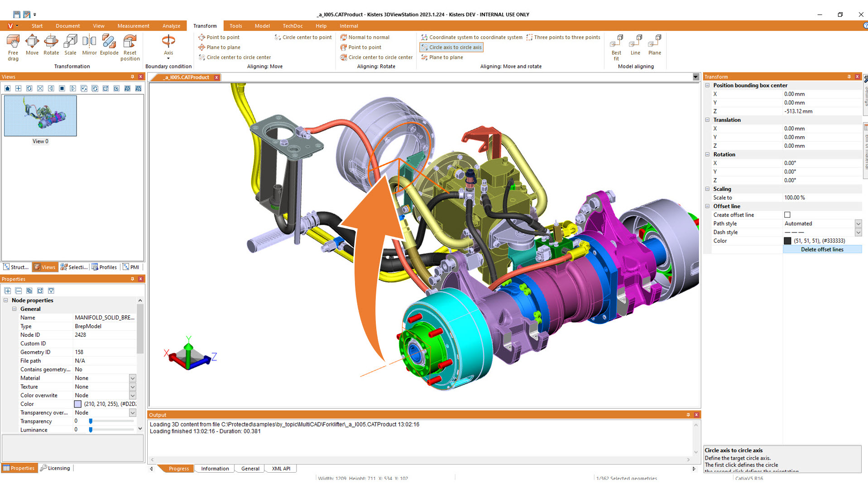
Task: Click the copy icon in Properties toolbar
Action: click(x=29, y=290)
